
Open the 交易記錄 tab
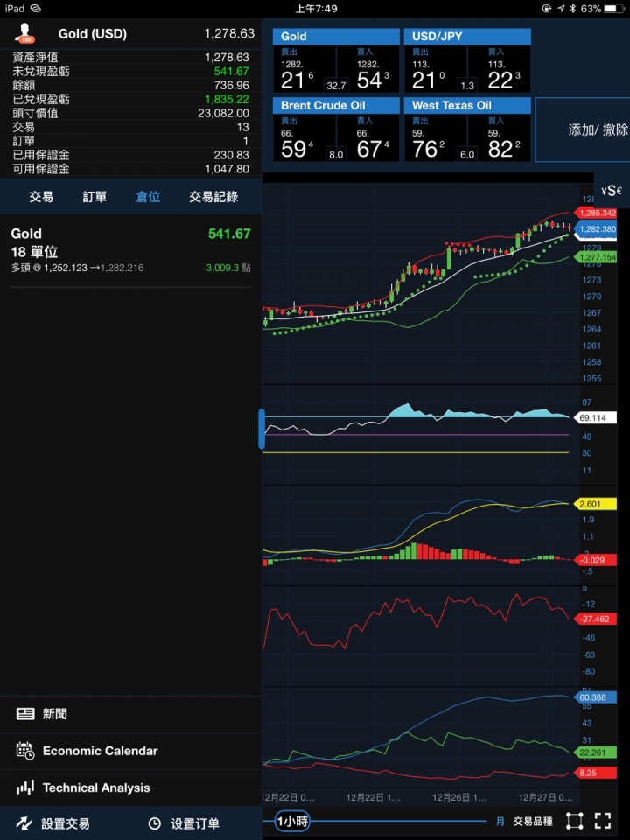tap(213, 197)
